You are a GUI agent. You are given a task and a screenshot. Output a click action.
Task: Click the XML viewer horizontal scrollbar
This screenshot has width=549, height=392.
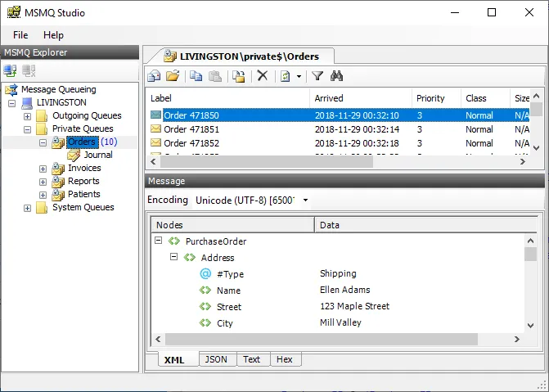[x=322, y=339]
